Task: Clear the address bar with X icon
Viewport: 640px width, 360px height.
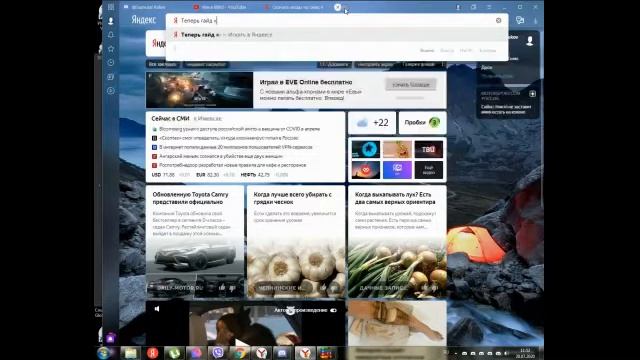Action: [498, 20]
